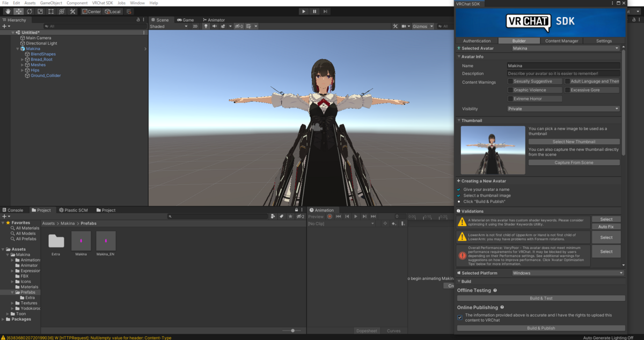The image size is (644, 340).
Task: Open the GameObject menu
Action: (51, 3)
